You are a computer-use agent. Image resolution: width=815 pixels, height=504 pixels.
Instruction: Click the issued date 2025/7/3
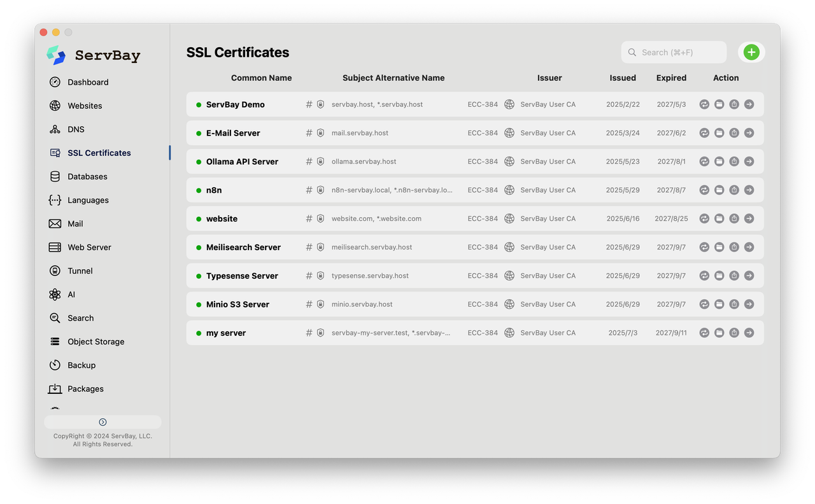(623, 333)
